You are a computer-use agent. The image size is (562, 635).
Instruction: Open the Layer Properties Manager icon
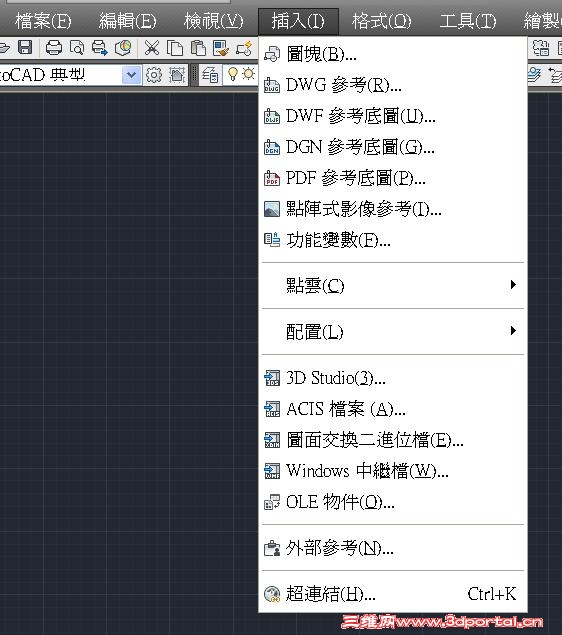click(210, 75)
